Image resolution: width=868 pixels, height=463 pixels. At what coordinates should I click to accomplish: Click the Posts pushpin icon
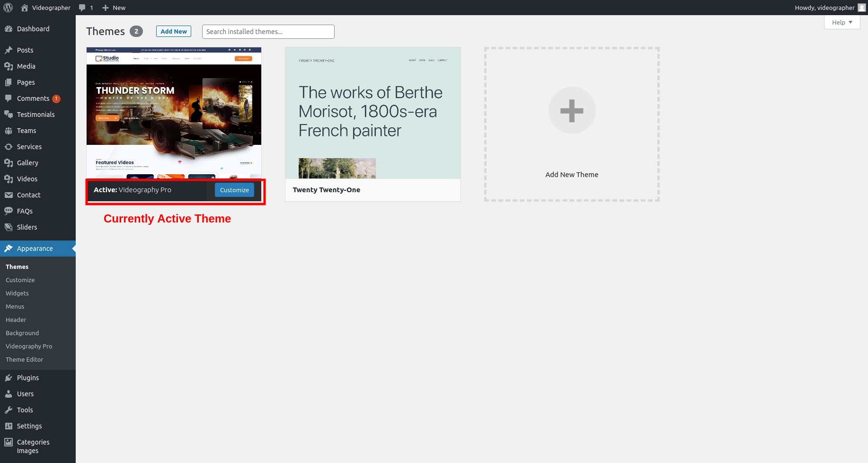click(x=9, y=50)
